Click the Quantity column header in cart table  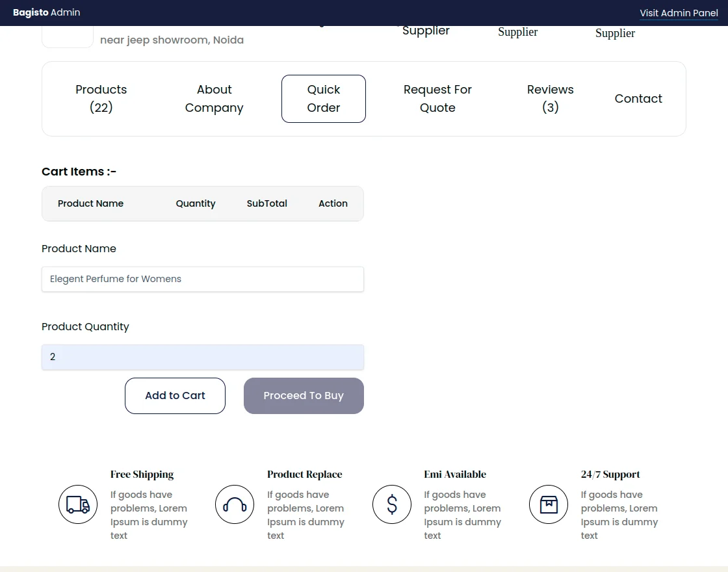pos(196,203)
